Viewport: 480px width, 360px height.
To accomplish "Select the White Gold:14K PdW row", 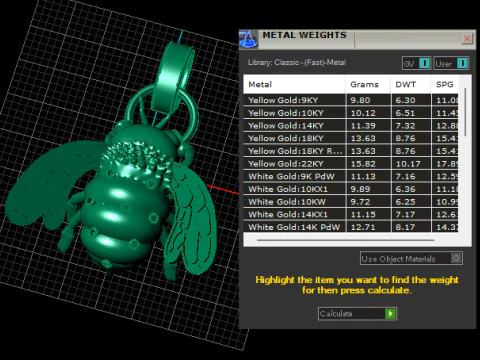I will tap(351, 227).
